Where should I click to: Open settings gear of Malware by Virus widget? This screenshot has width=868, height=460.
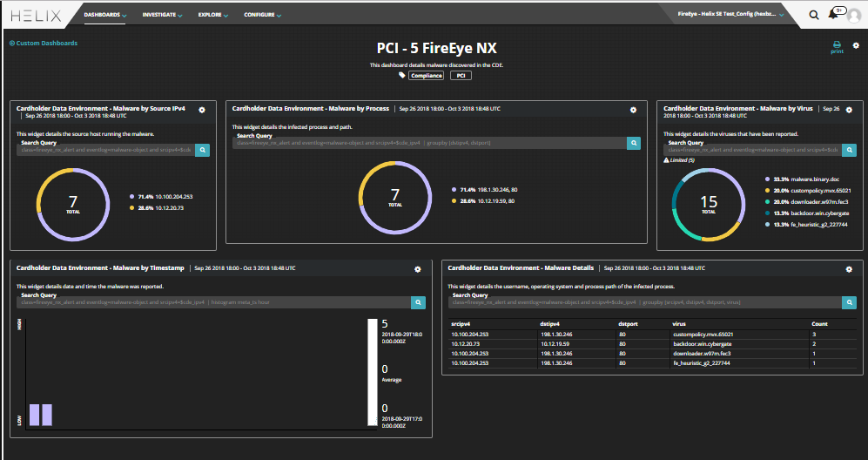click(x=849, y=110)
